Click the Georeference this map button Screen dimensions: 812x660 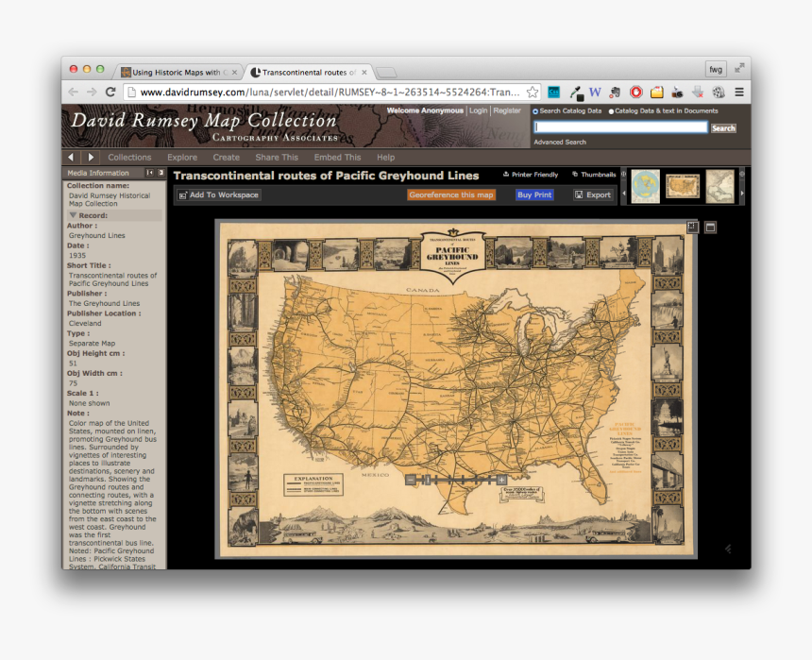451,195
